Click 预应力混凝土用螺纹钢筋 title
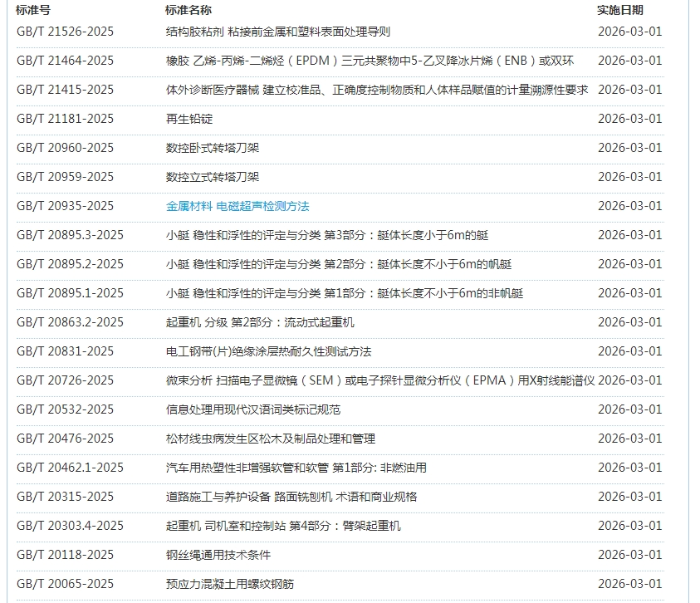The image size is (700, 603). pos(230,584)
